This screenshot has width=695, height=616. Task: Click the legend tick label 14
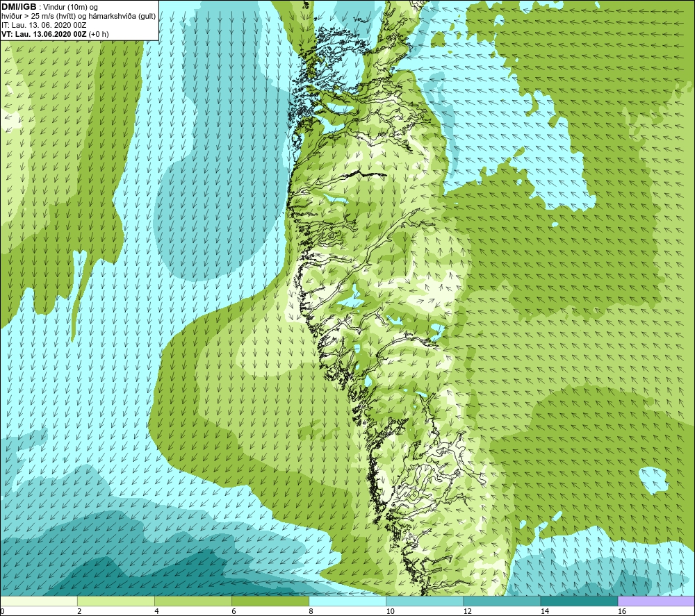(x=544, y=611)
